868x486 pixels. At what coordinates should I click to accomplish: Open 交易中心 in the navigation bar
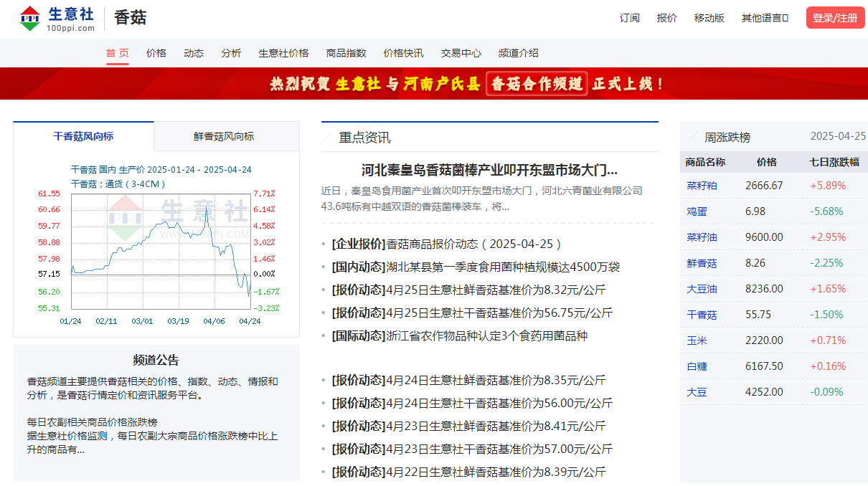coord(461,53)
